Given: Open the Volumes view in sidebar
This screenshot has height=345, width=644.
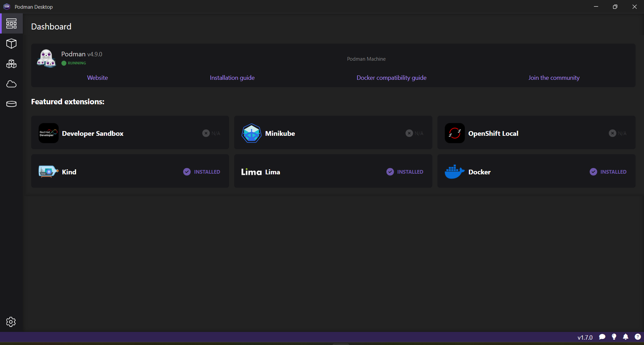Looking at the screenshot, I should (11, 104).
